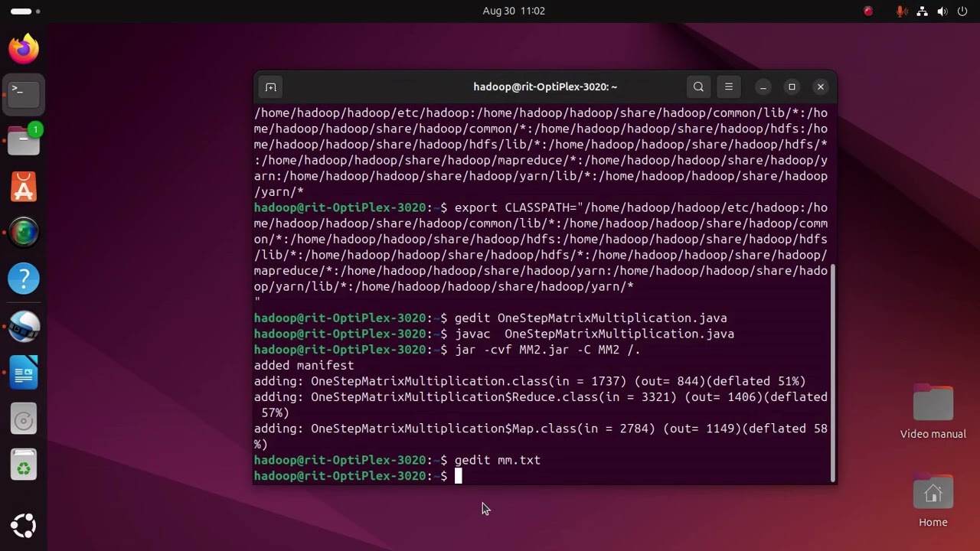980x551 pixels.
Task: Open the volume icon in the top bar
Action: (x=942, y=11)
